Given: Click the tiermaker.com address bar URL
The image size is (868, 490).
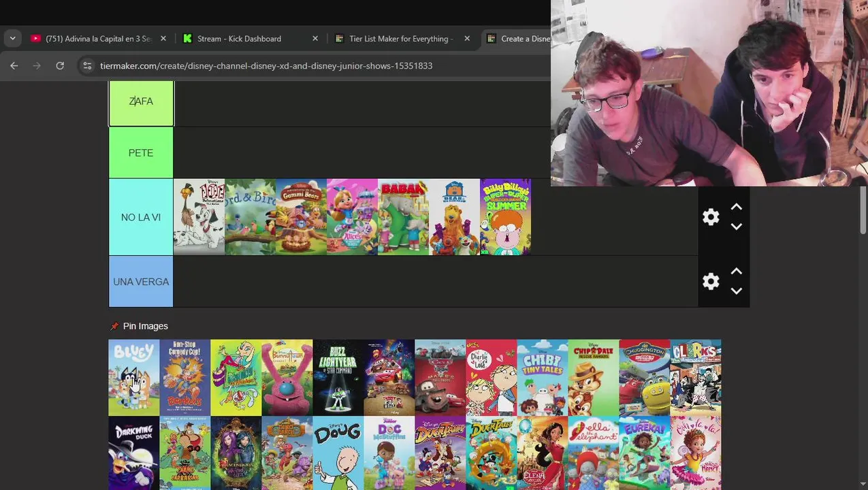Looking at the screenshot, I should tap(266, 65).
